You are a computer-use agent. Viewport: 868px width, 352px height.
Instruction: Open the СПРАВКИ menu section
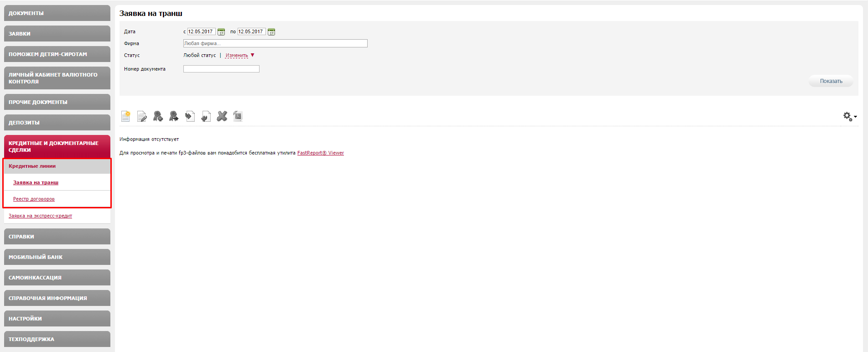[x=57, y=237]
